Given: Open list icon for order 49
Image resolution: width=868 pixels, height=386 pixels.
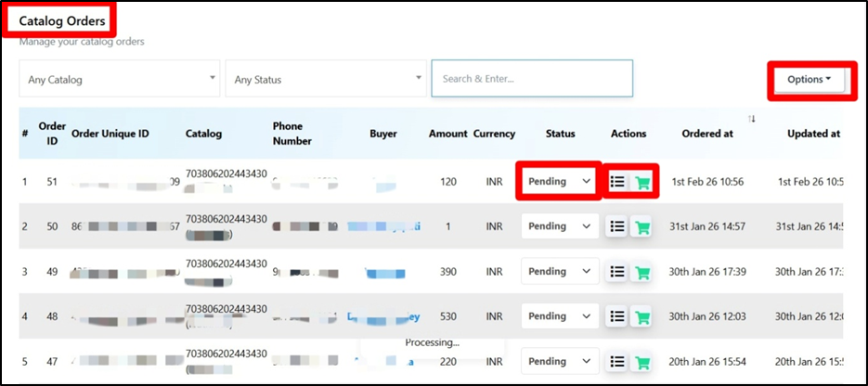Looking at the screenshot, I should 616,272.
